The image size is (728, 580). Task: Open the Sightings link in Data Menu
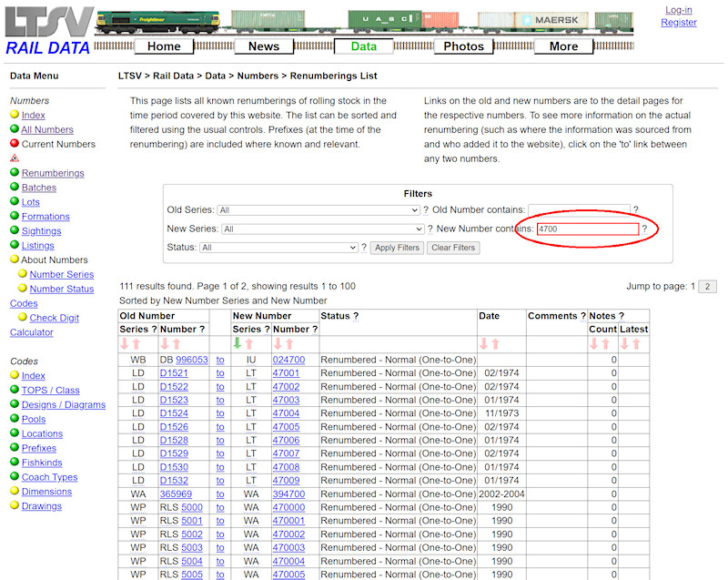40,231
